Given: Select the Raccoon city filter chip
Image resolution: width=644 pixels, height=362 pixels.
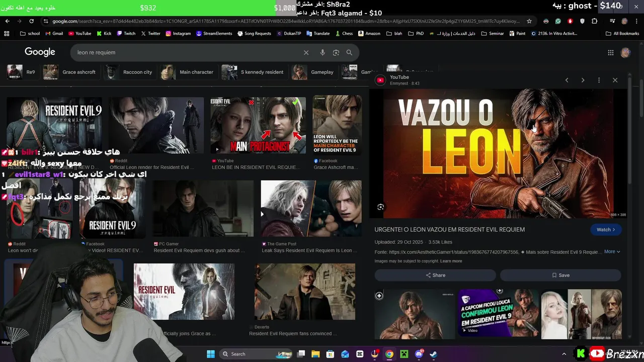Looking at the screenshot, I should tap(129, 72).
